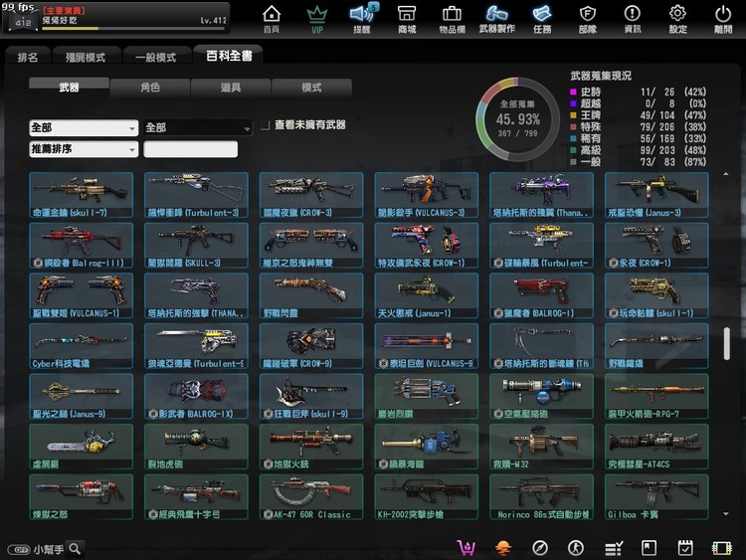Switch to the 殭屍模式 tab
This screenshot has height=560, width=746.
tap(86, 58)
